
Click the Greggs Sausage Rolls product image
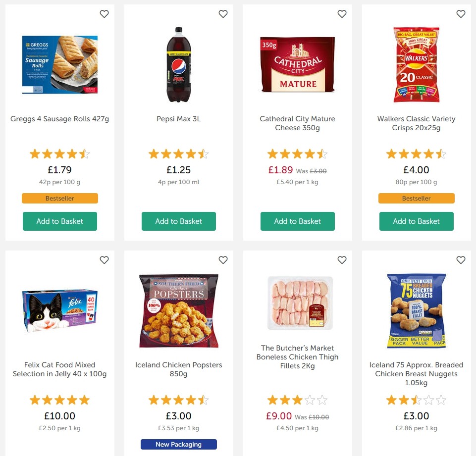59,65
